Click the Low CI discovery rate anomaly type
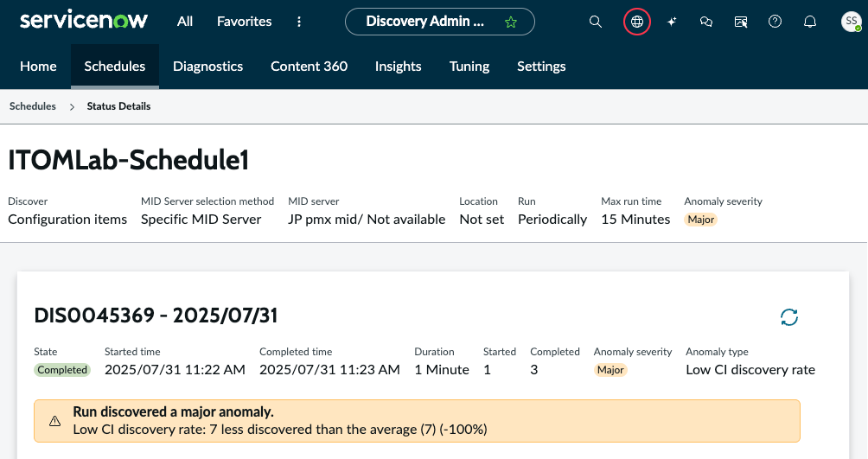Viewport: 868px width, 459px height. pyautogui.click(x=750, y=370)
